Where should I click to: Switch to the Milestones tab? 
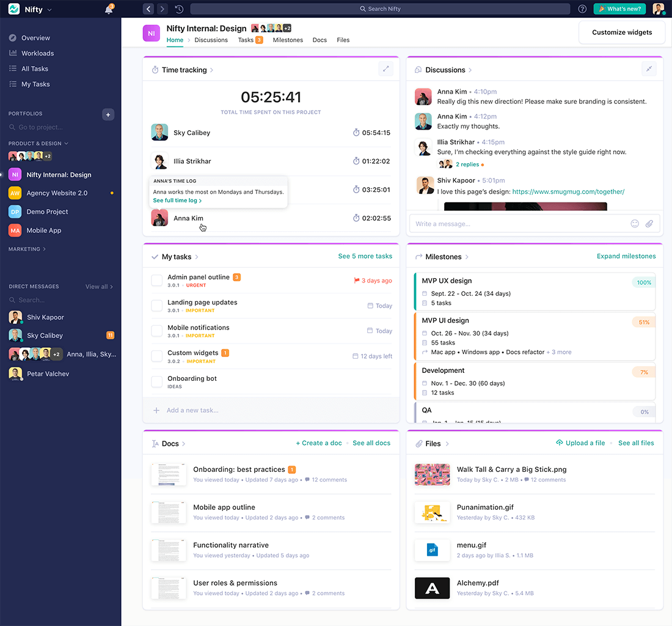tap(288, 40)
